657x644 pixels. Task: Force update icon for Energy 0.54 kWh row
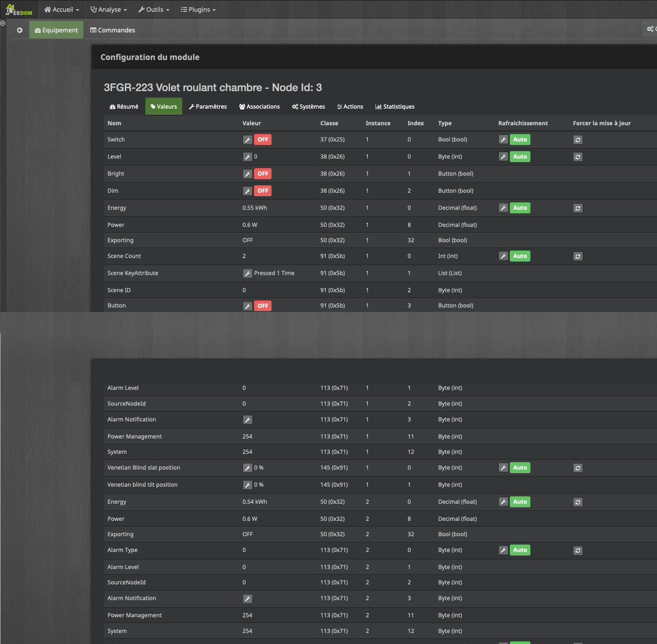click(578, 502)
